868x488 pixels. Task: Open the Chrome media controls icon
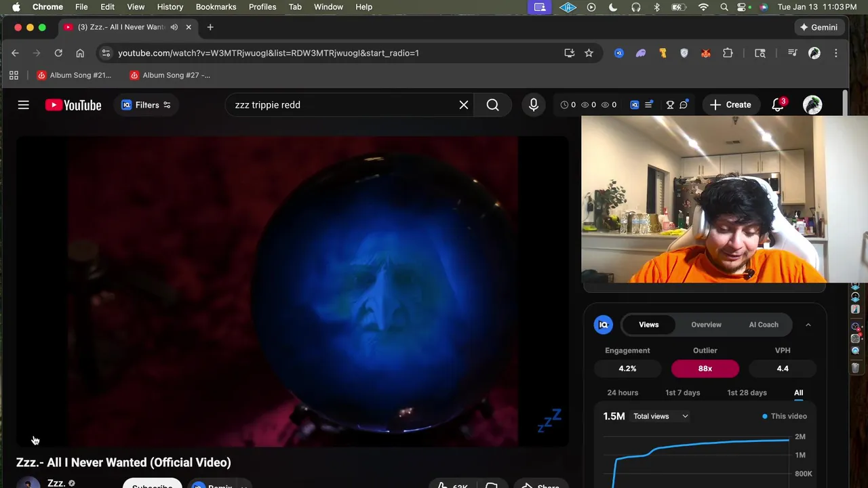pyautogui.click(x=792, y=53)
